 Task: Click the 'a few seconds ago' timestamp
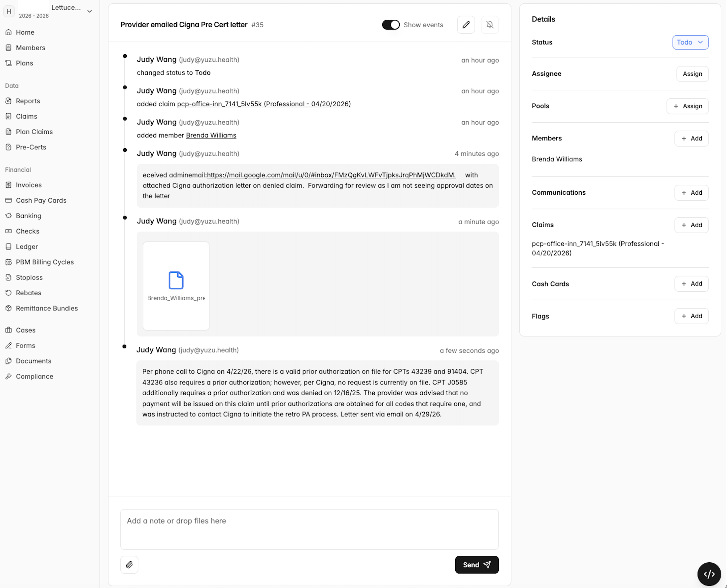point(469,351)
